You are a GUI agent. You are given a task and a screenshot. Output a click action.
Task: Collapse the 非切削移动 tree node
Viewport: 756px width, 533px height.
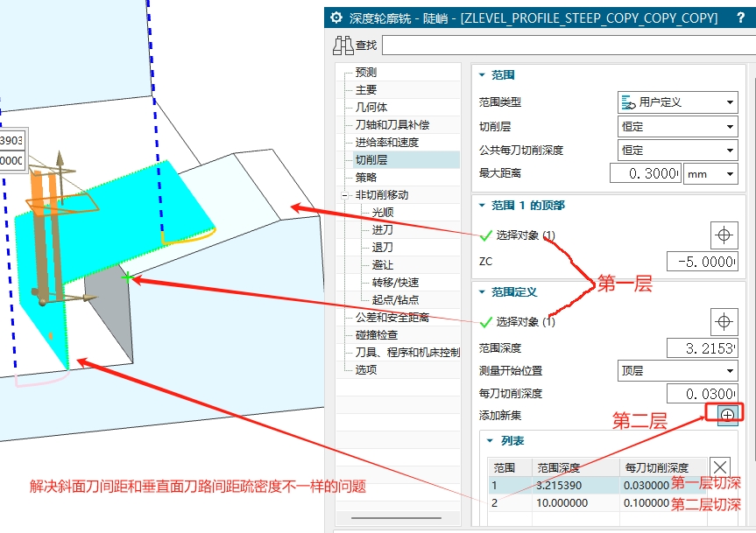(344, 195)
